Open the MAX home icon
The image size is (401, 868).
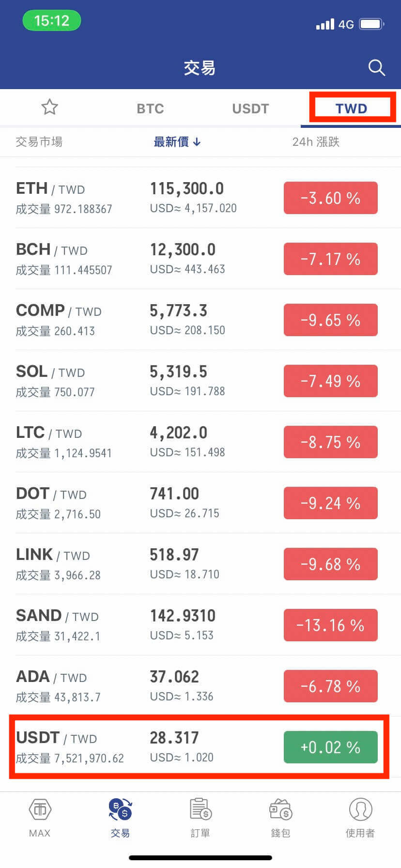click(40, 819)
